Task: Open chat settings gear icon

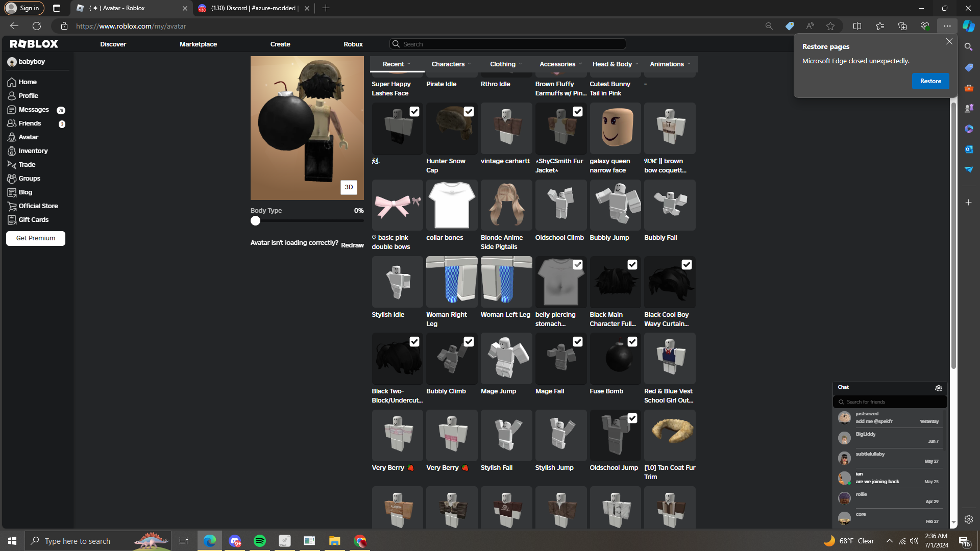Action: pos(938,388)
